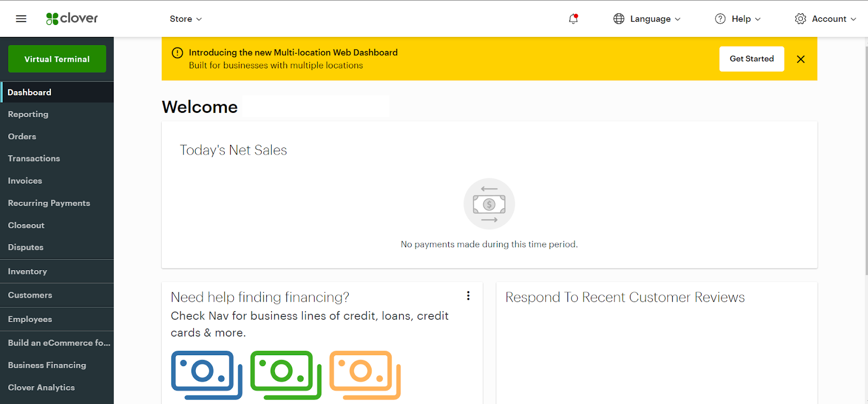Select Dashboard in the sidebar
The width and height of the screenshot is (868, 404).
point(57,92)
